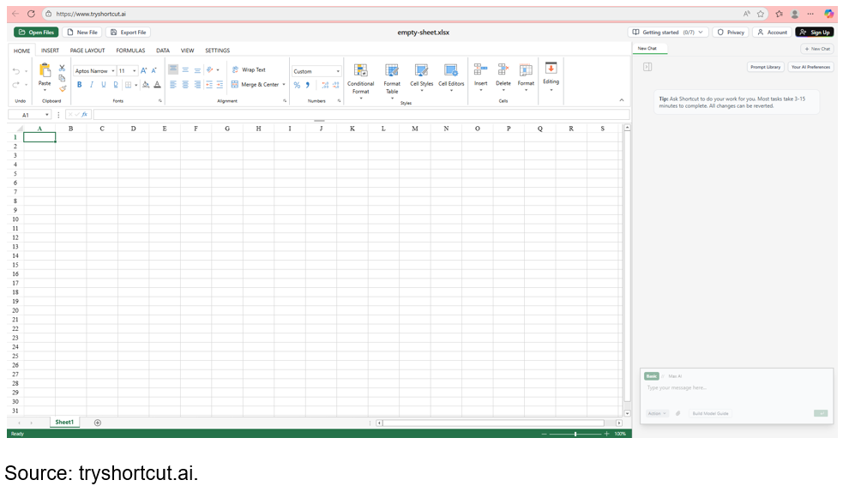Toggle Wrap Text for cells
The image size is (849, 504).
click(x=249, y=70)
